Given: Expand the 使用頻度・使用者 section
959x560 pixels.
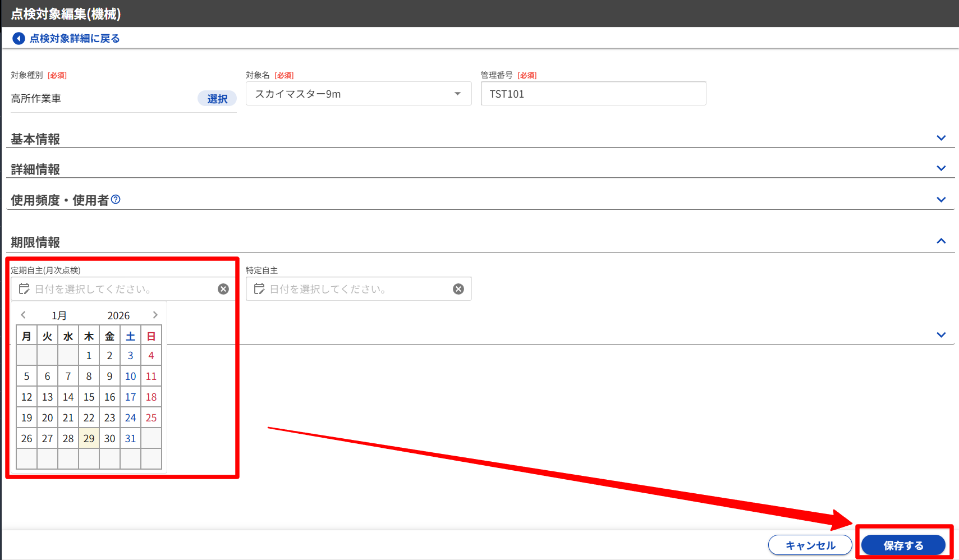Looking at the screenshot, I should click(941, 200).
